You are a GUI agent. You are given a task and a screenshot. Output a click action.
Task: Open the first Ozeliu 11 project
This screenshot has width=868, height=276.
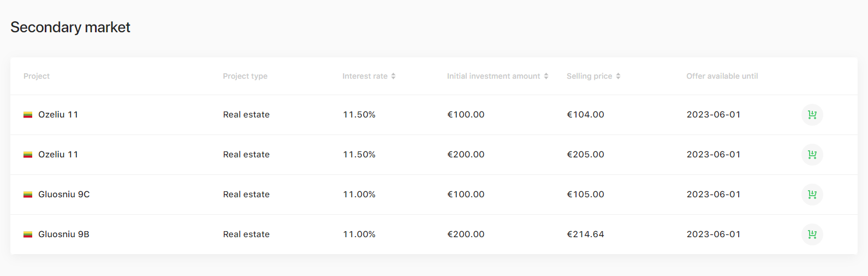click(58, 115)
